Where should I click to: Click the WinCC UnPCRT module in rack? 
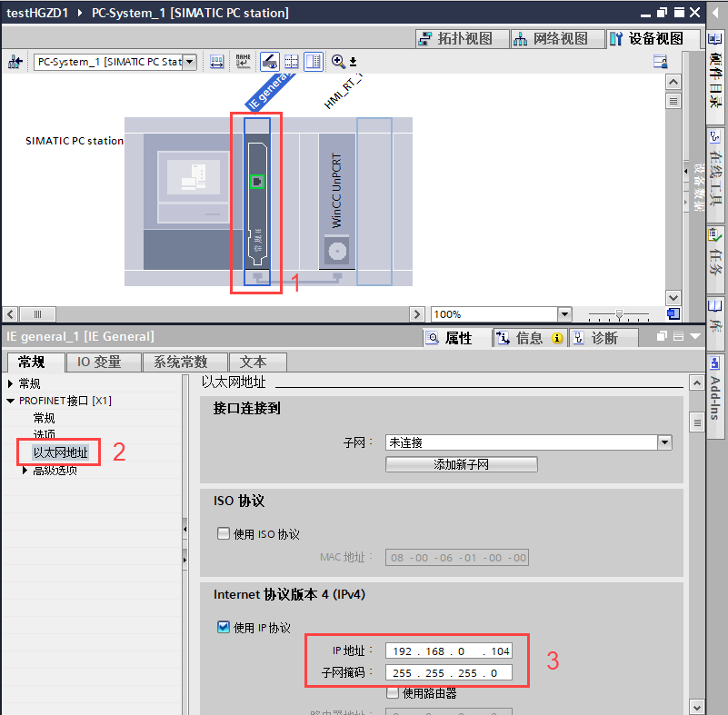(x=336, y=200)
